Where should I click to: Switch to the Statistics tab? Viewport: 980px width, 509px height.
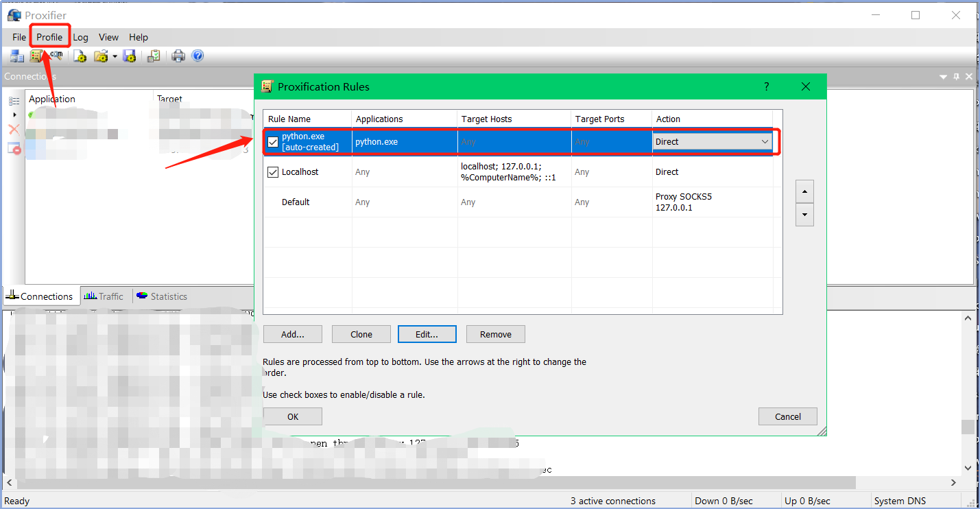coord(162,296)
